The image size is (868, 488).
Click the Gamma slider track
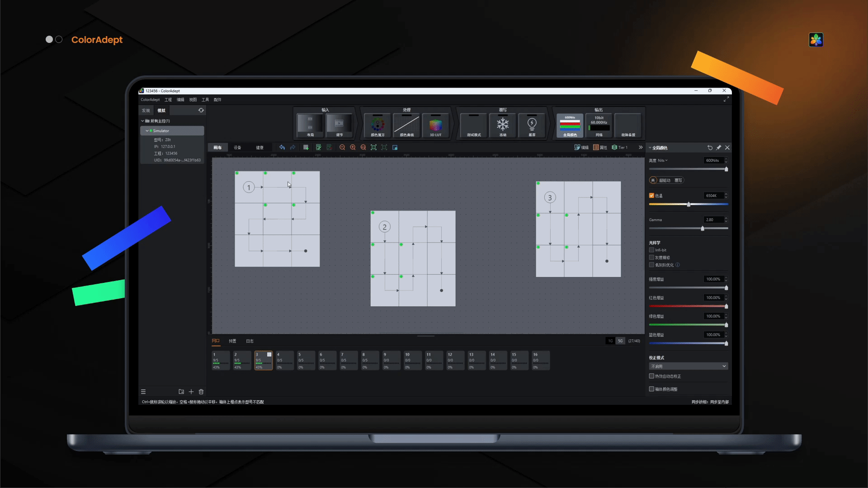689,229
